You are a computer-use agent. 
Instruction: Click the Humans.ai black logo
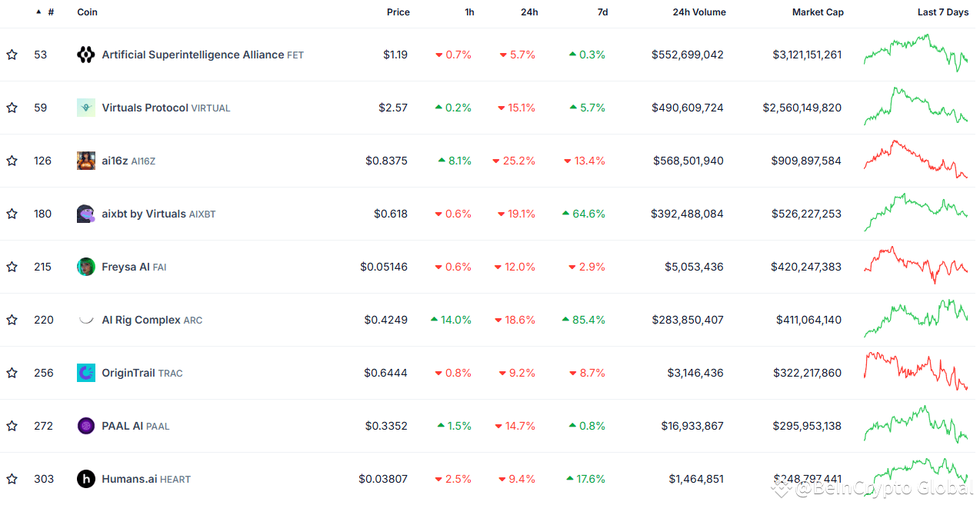86,479
